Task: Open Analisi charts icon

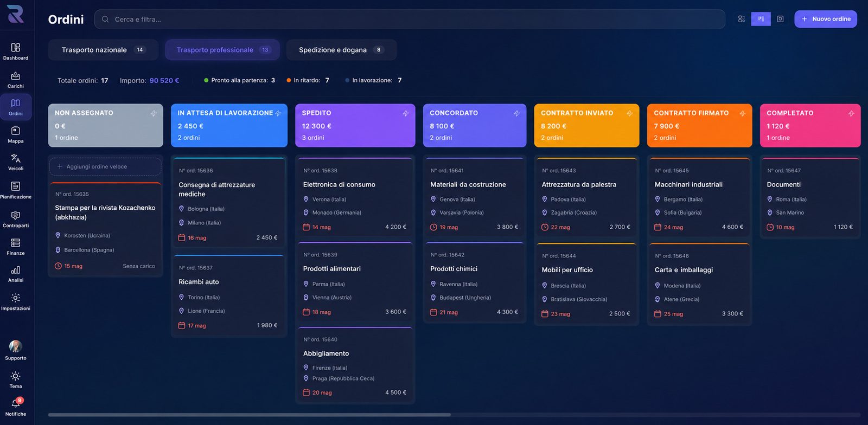Action: (x=15, y=274)
